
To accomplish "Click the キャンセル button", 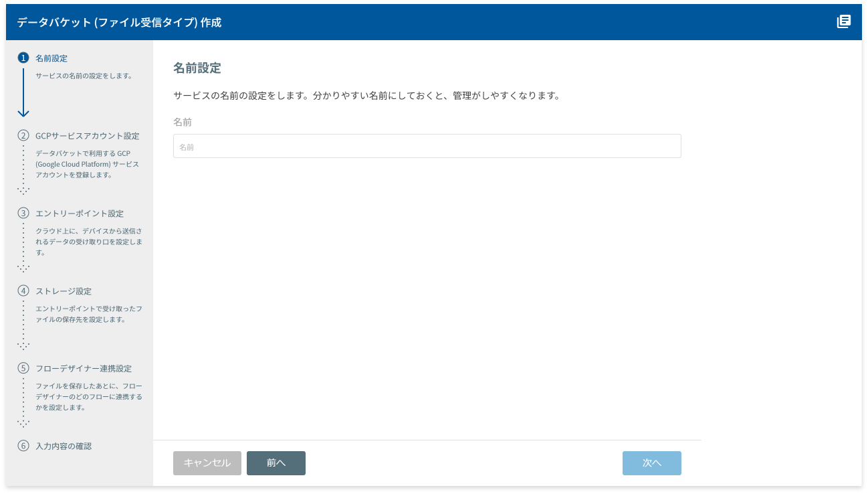I will point(207,463).
